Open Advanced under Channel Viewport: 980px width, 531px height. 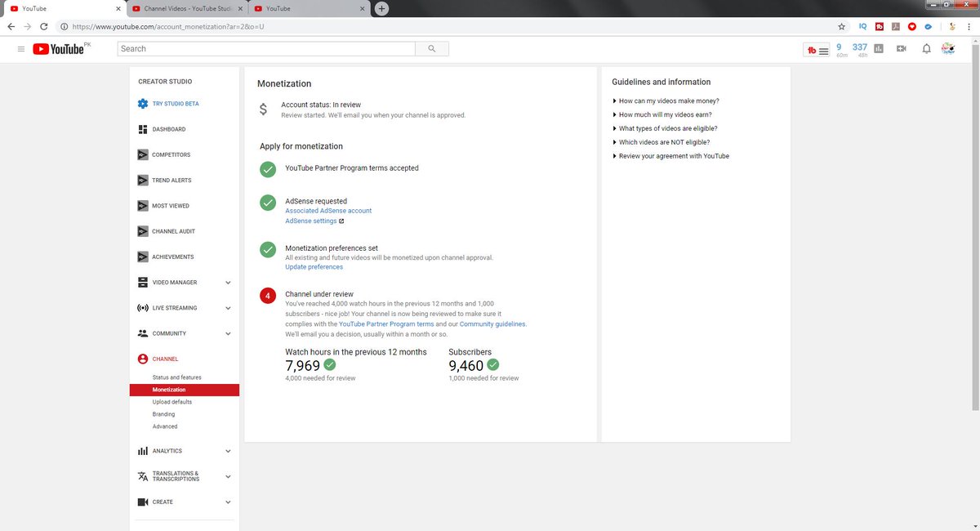(x=164, y=426)
